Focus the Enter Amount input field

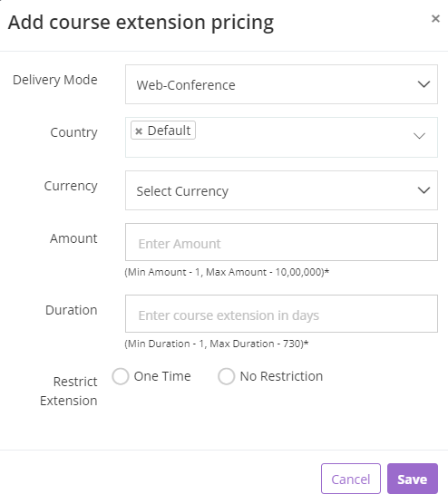tap(281, 242)
